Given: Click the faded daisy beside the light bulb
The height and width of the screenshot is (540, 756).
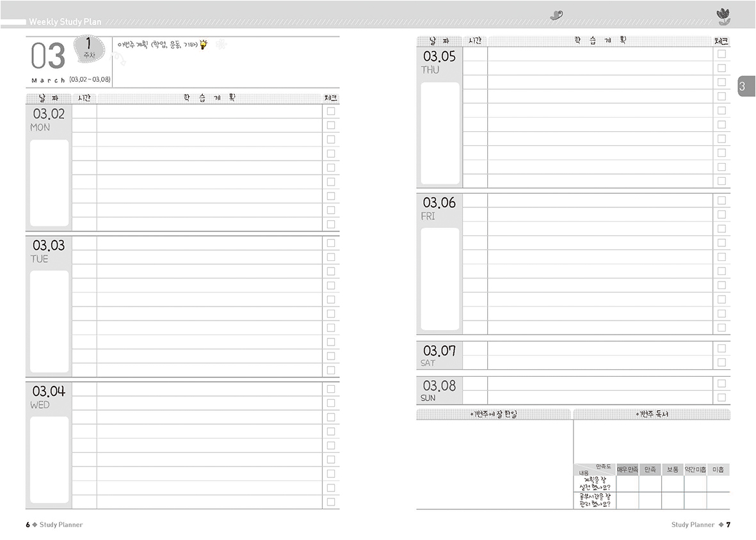Looking at the screenshot, I should [x=221, y=44].
